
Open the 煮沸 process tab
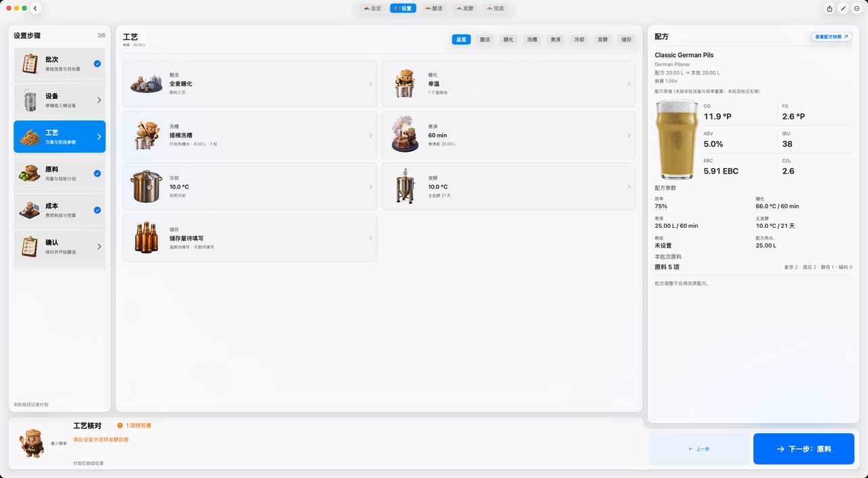click(555, 39)
